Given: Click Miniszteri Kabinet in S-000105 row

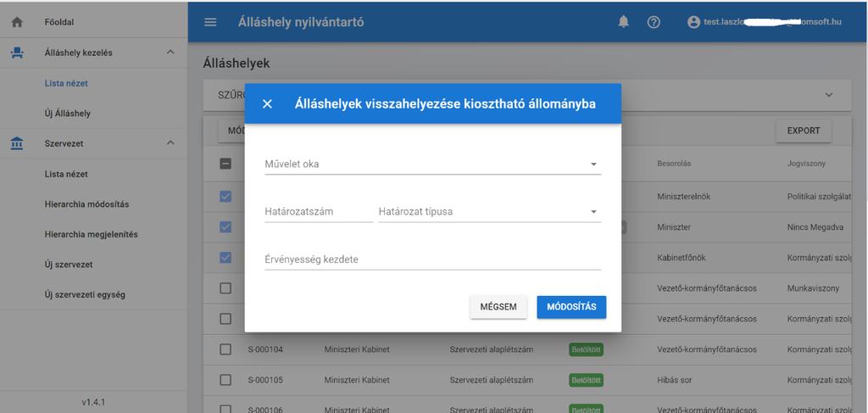Looking at the screenshot, I should (357, 380).
